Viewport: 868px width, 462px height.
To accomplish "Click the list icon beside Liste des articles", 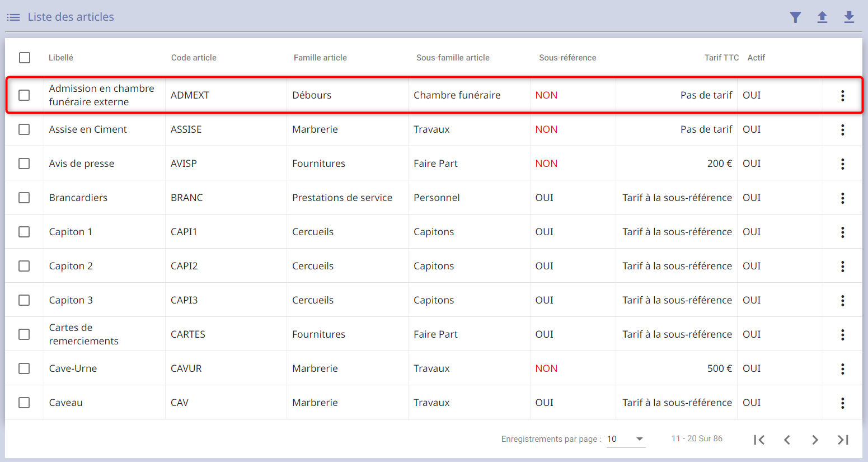I will point(13,17).
